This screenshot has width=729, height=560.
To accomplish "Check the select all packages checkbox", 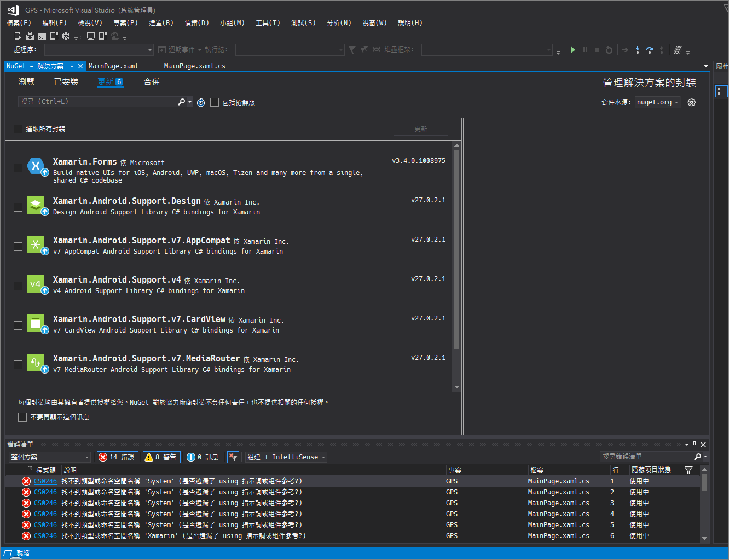I will [x=18, y=129].
